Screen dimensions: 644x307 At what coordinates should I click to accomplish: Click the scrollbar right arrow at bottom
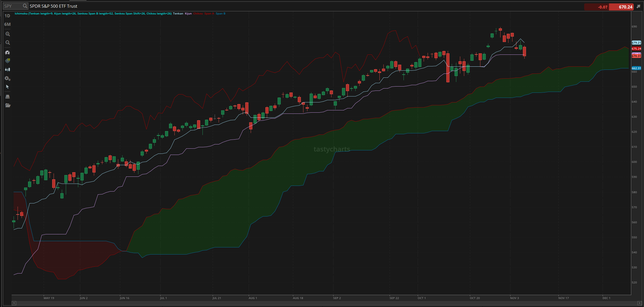point(639,303)
